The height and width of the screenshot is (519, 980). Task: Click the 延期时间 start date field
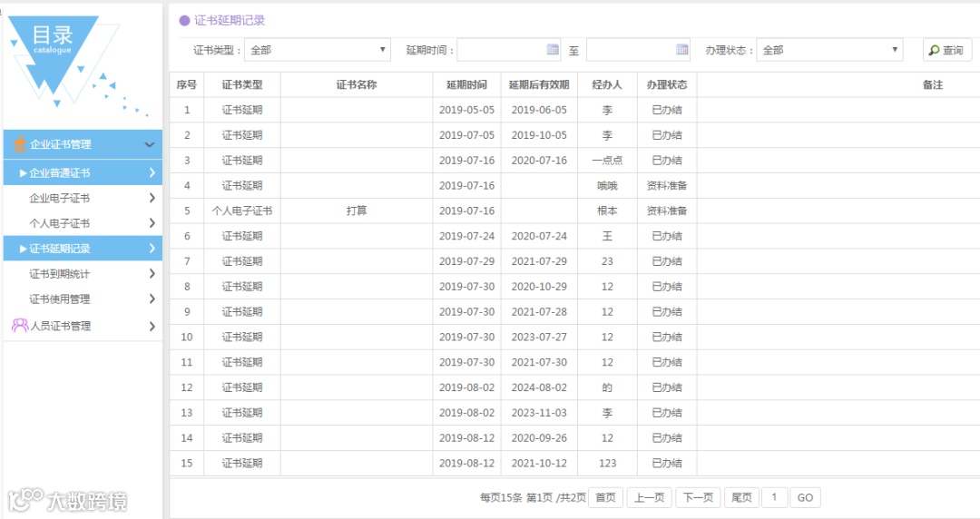click(x=509, y=50)
